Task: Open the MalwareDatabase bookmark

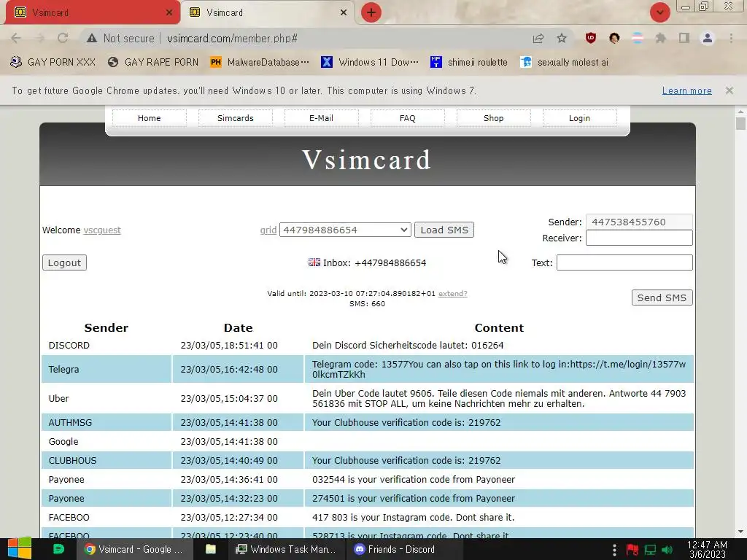Action: [x=260, y=63]
